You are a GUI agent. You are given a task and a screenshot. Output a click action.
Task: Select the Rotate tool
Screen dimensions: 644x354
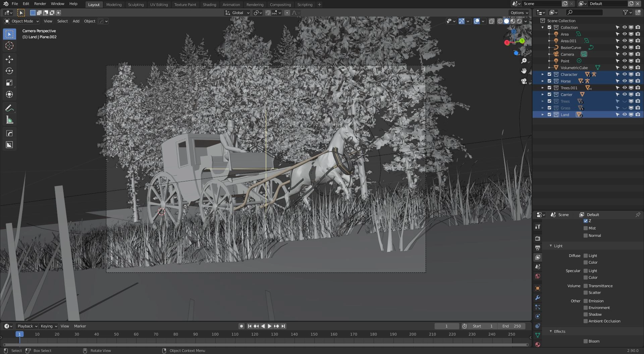pos(9,71)
